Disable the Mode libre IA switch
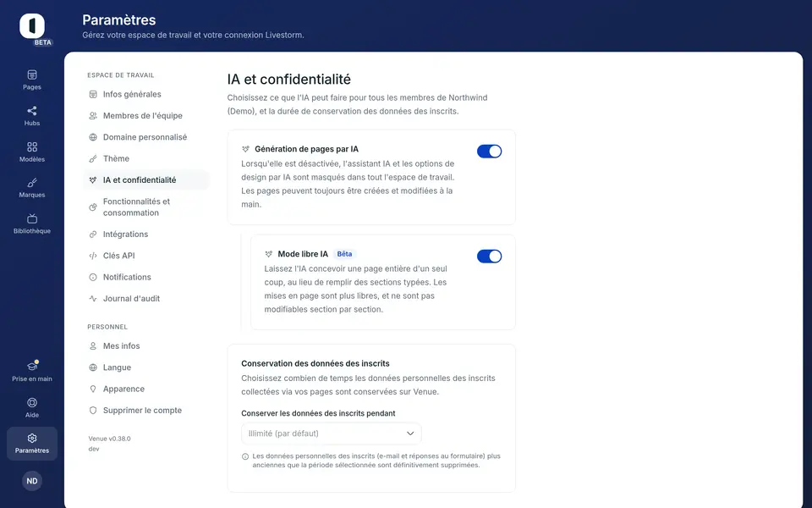 click(x=490, y=256)
